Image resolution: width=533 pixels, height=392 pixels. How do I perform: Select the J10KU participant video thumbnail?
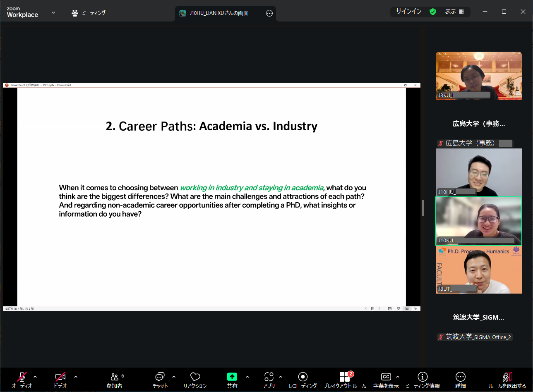(478, 221)
